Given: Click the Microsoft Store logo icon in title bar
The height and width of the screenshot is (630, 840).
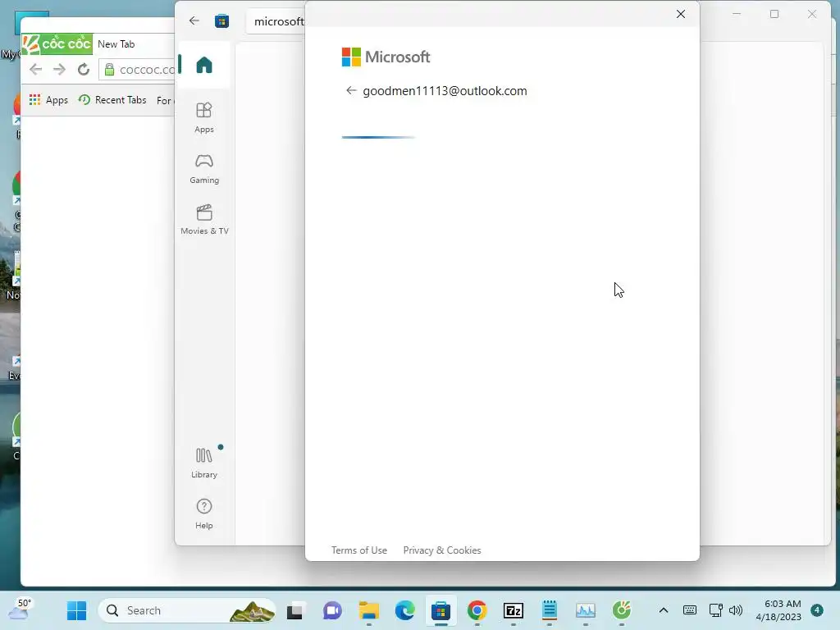Looking at the screenshot, I should [x=221, y=21].
